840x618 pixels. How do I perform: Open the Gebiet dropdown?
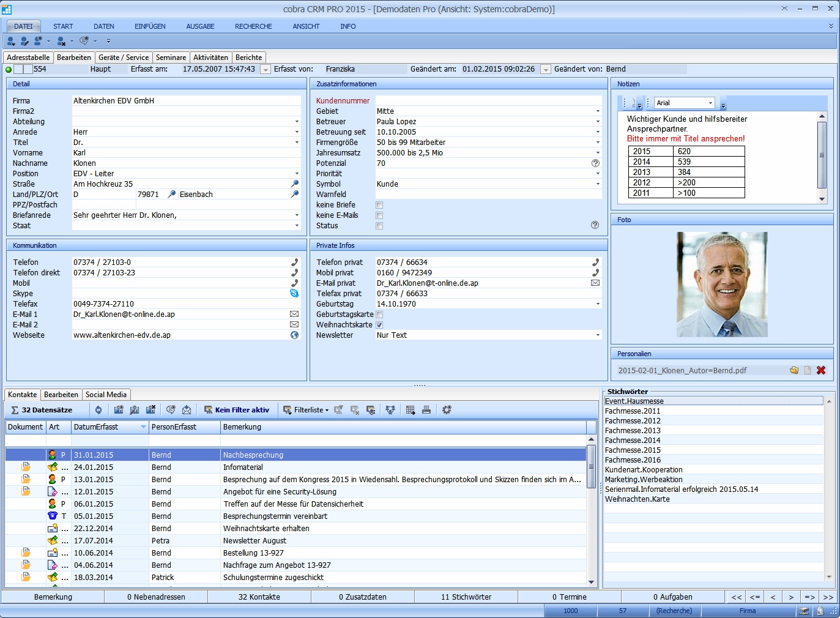click(x=598, y=111)
